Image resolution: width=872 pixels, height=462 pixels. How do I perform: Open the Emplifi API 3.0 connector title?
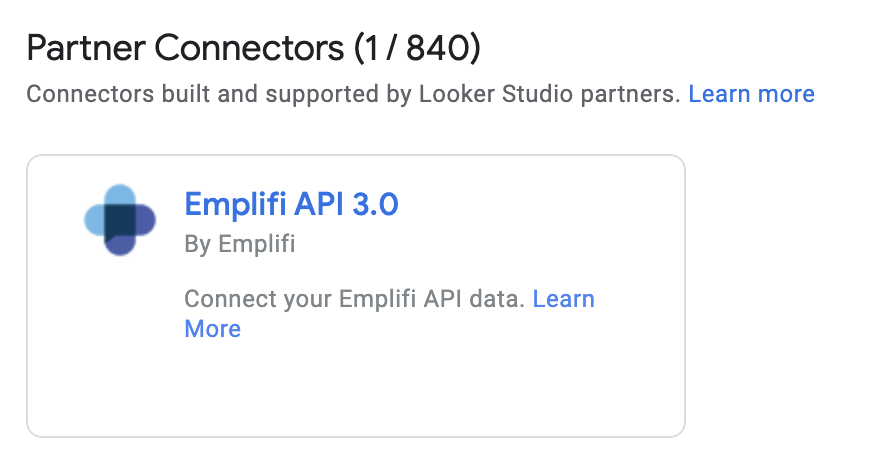pos(291,204)
